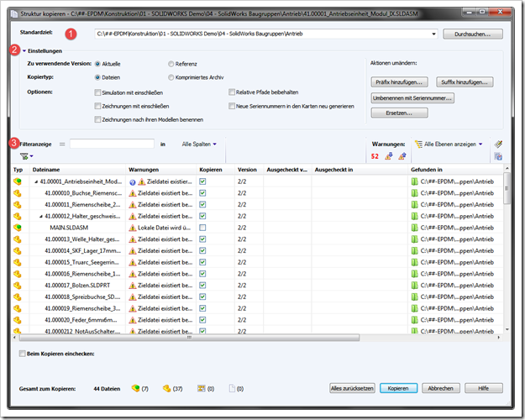Click the Gefunden in column header
Image resolution: width=525 pixels, height=420 pixels.
[x=455, y=170]
